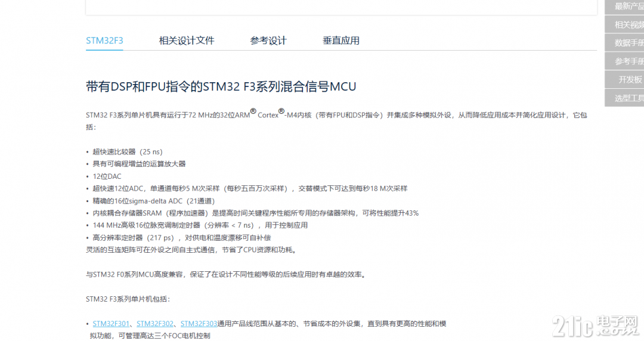This screenshot has height=341, width=644.
Task: Click the line 拟功能，可管理高达三个FOC电机控制
Action: click(150, 336)
